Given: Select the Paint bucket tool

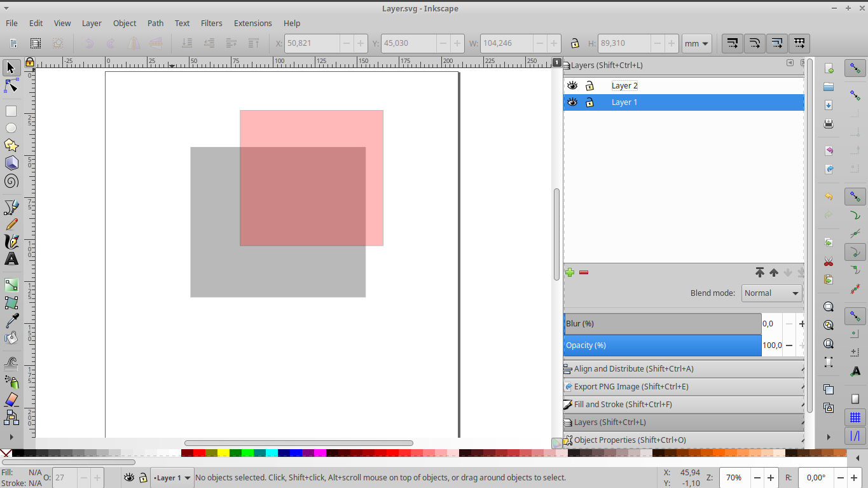Looking at the screenshot, I should (11, 338).
